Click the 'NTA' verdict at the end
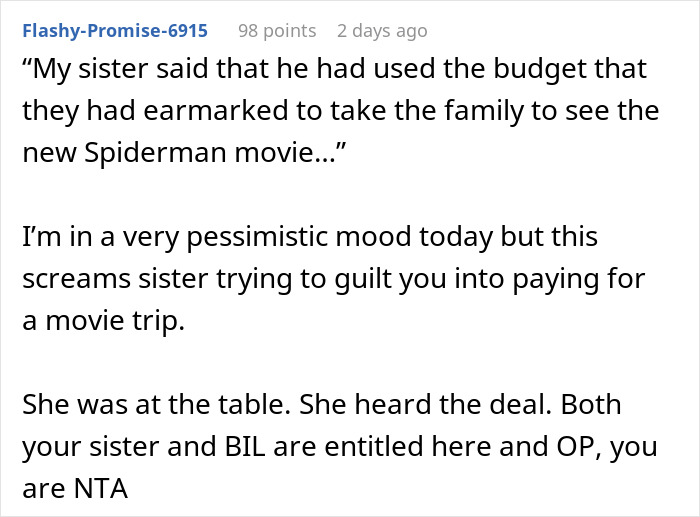This screenshot has width=700, height=517. point(101,488)
